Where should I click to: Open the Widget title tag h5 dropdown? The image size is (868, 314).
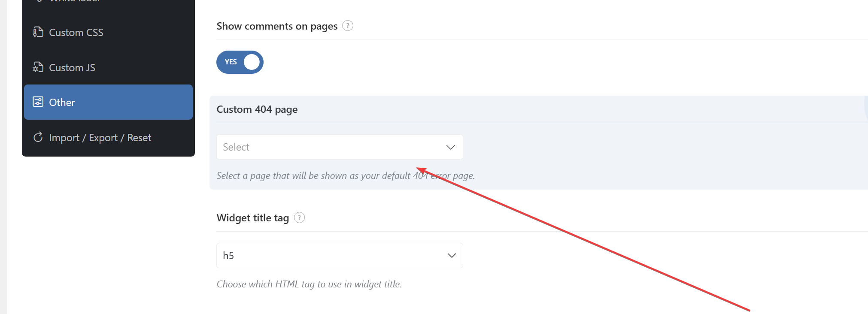(340, 255)
